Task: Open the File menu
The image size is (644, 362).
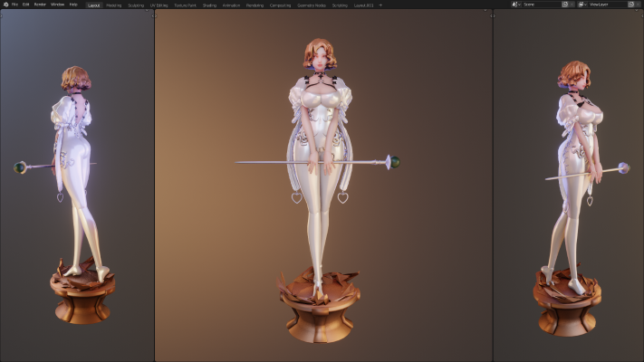Action: pos(14,5)
